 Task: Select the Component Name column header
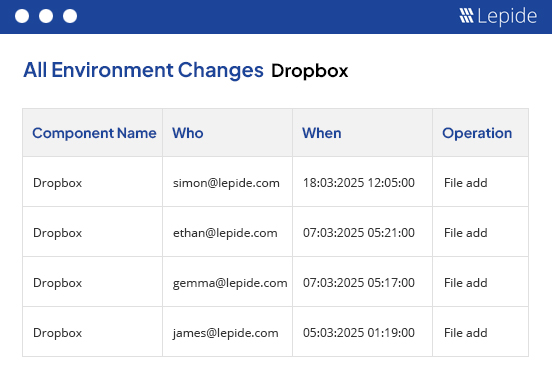click(94, 133)
